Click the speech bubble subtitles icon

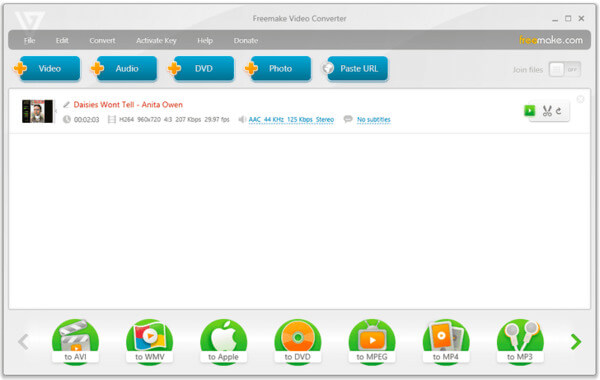(x=348, y=119)
